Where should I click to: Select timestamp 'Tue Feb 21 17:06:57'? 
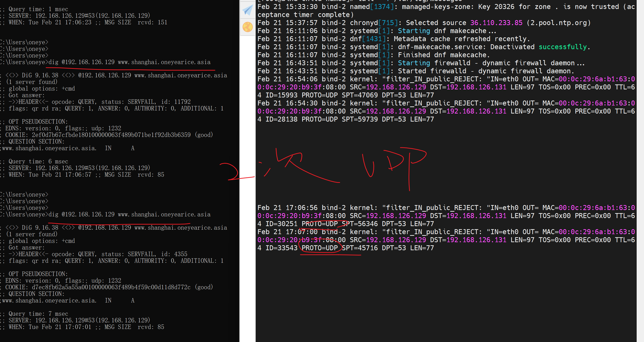click(60, 175)
